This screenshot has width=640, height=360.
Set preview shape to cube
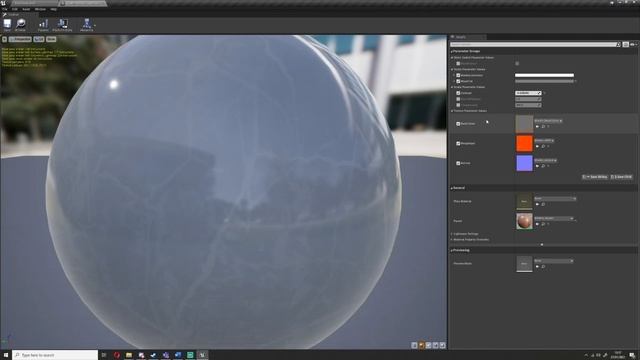pyautogui.click(x=435, y=345)
